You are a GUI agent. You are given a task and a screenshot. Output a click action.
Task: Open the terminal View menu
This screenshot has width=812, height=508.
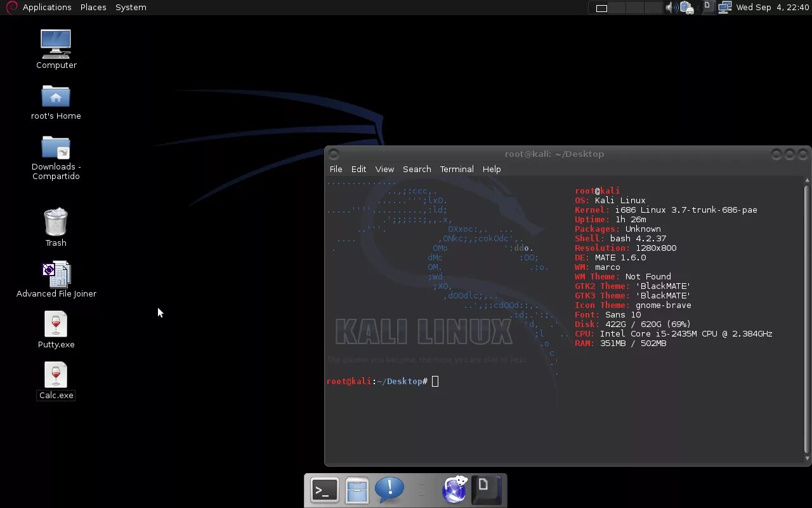[x=384, y=169]
